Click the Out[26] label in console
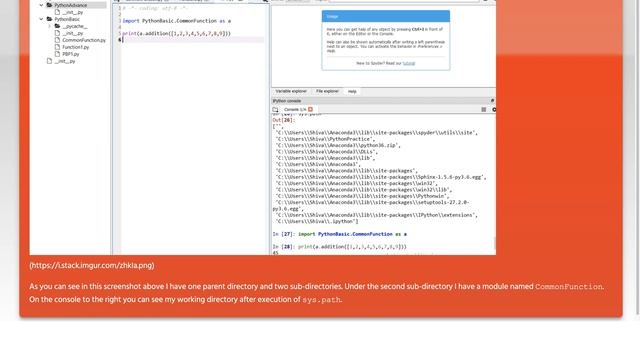This screenshot has width=640, height=360. [284, 120]
